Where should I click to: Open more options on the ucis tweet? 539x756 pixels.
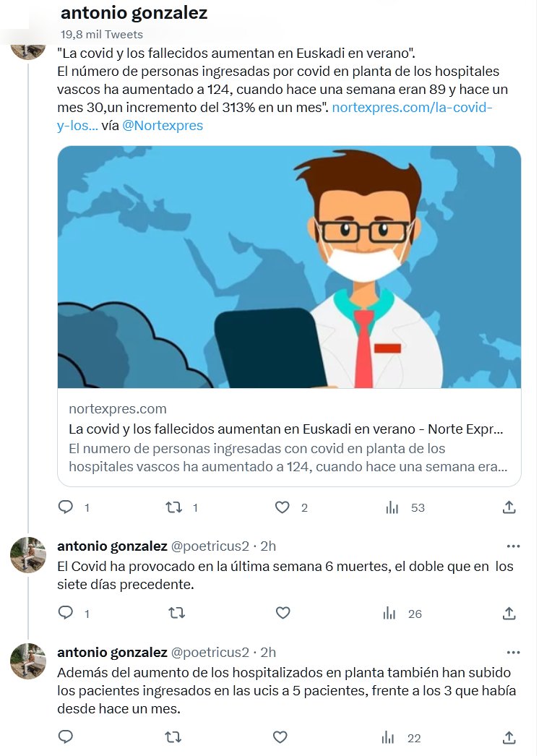(513, 652)
